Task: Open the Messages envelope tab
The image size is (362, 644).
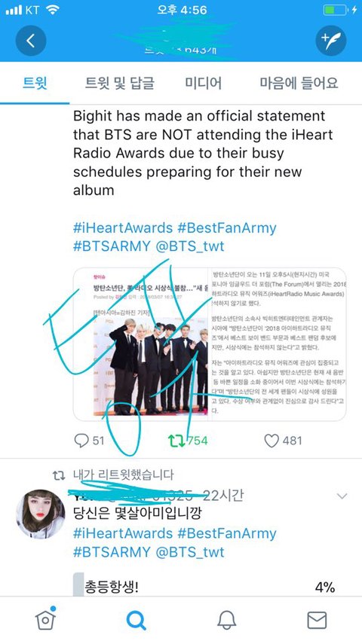Action: [x=318, y=620]
